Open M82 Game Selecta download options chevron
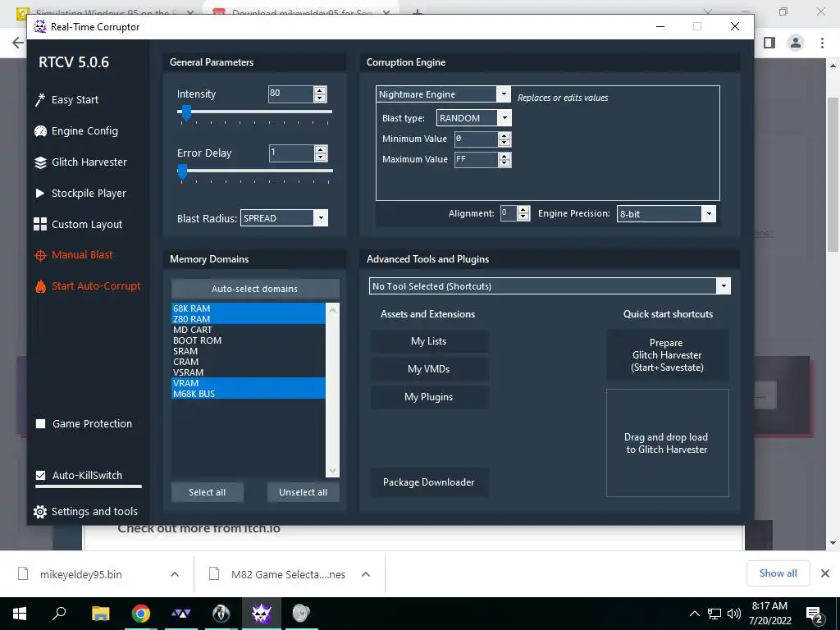This screenshot has width=840, height=630. point(366,574)
